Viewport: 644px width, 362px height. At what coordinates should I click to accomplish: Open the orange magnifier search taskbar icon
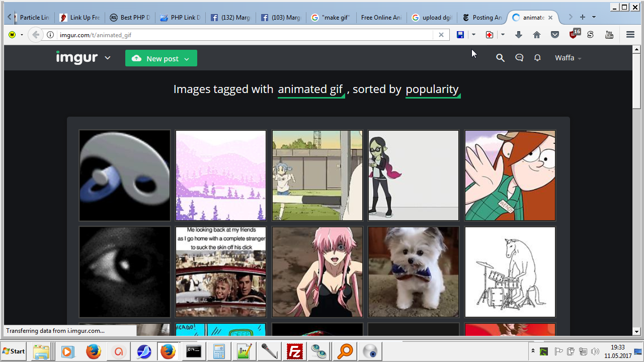345,351
